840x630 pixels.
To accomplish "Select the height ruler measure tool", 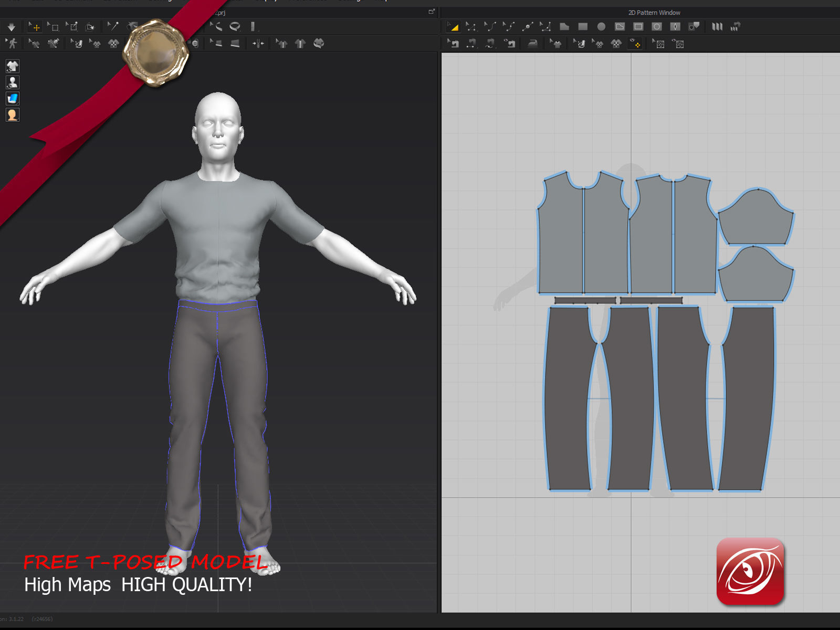I will point(254,26).
